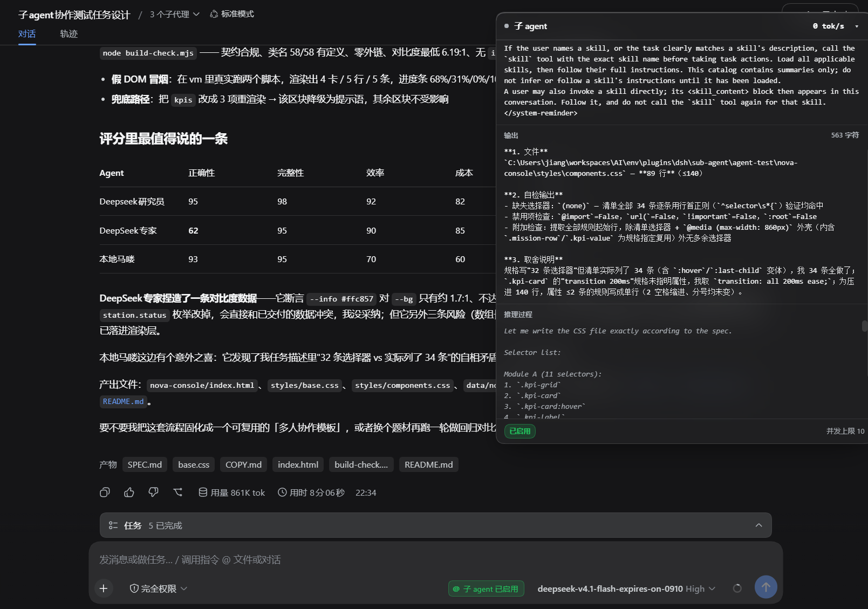Open the deepseek-v4.1-flash model selector
The image size is (868, 609).
(626, 589)
